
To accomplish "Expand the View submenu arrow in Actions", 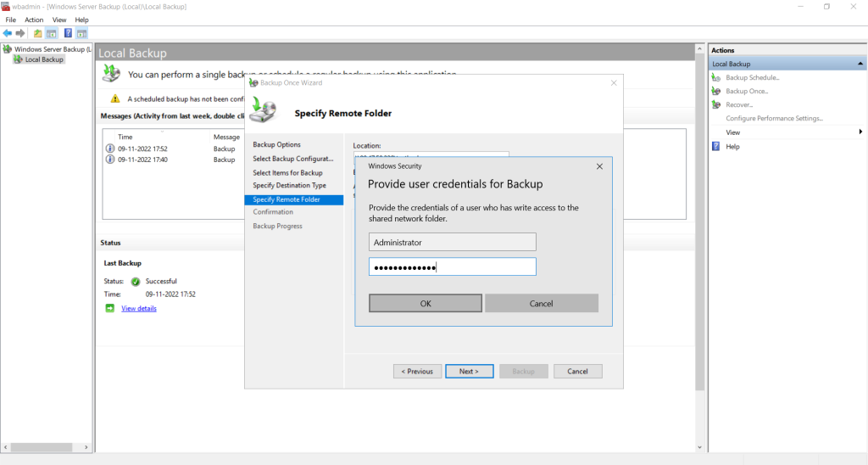I will coord(860,132).
